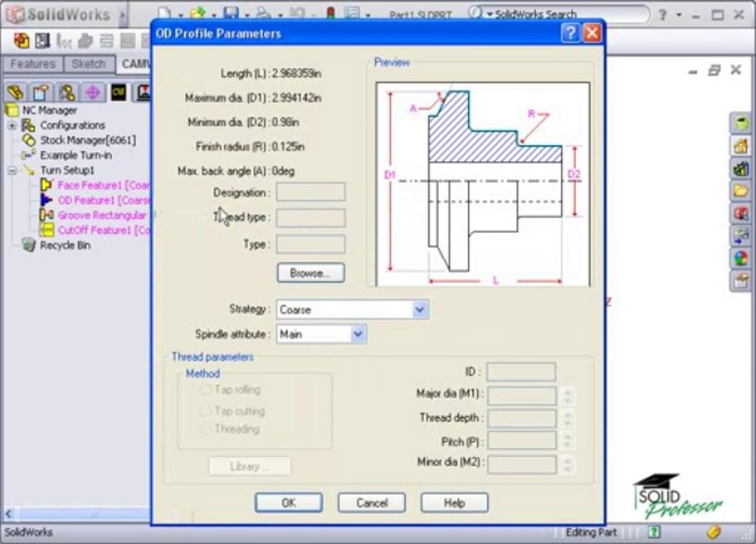Click the Help button in dialog
Screen dimensions: 756x544
coord(454,502)
